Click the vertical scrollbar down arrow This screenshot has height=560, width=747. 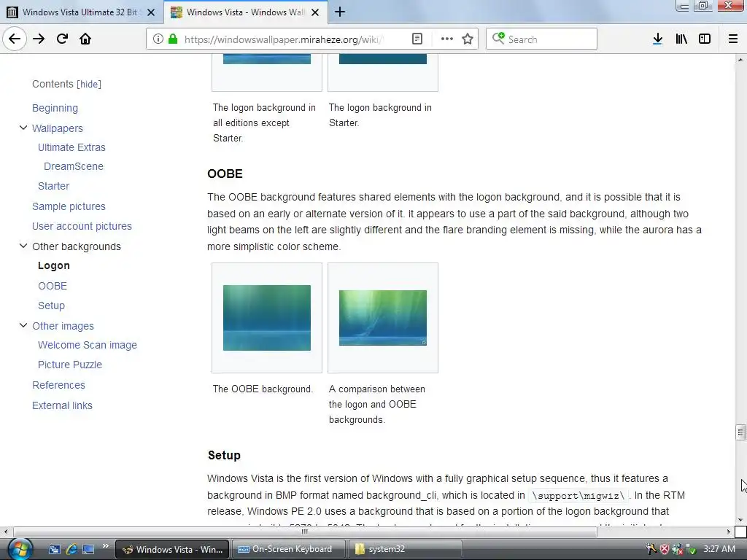[x=740, y=520]
